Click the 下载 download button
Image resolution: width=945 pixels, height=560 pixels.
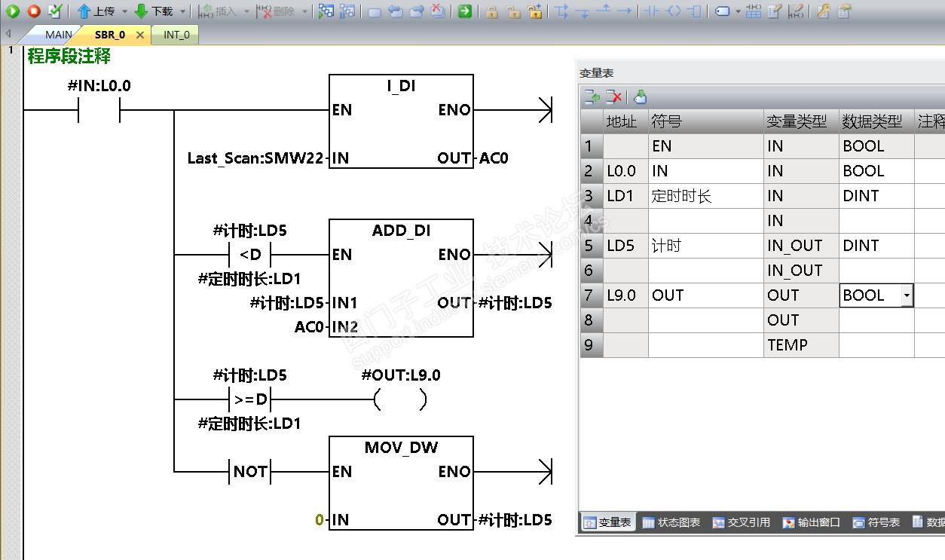154,11
